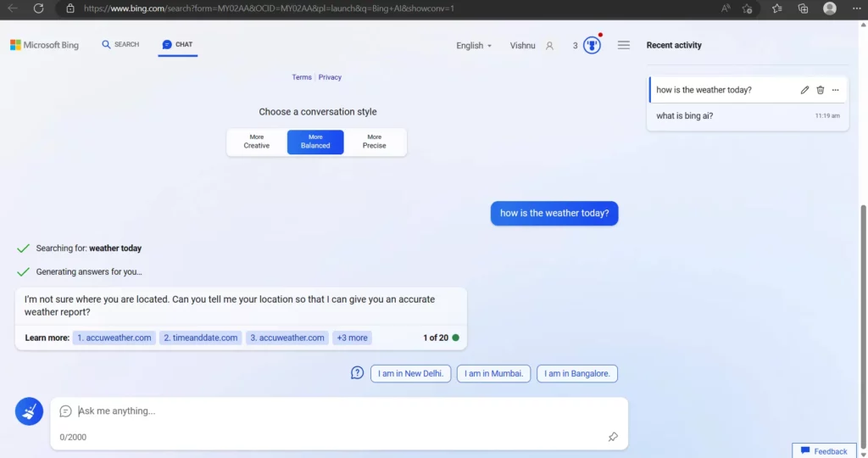This screenshot has width=868, height=458.
Task: Click the '1 of 20' turn counter
Action: pyautogui.click(x=436, y=338)
